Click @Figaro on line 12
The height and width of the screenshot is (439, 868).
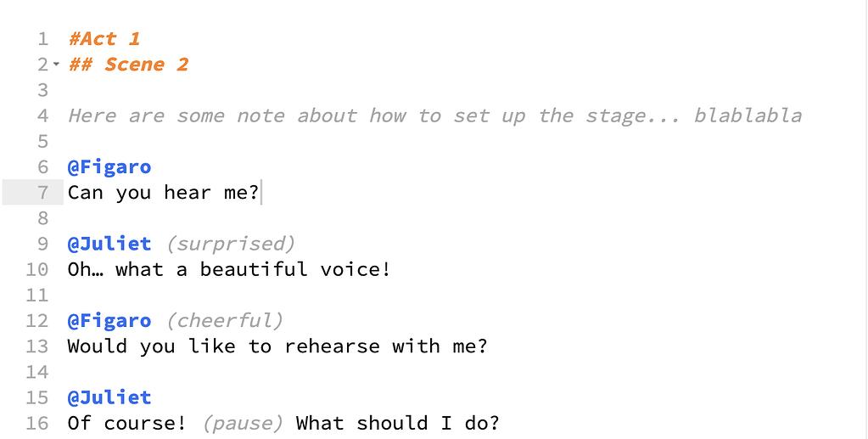109,320
